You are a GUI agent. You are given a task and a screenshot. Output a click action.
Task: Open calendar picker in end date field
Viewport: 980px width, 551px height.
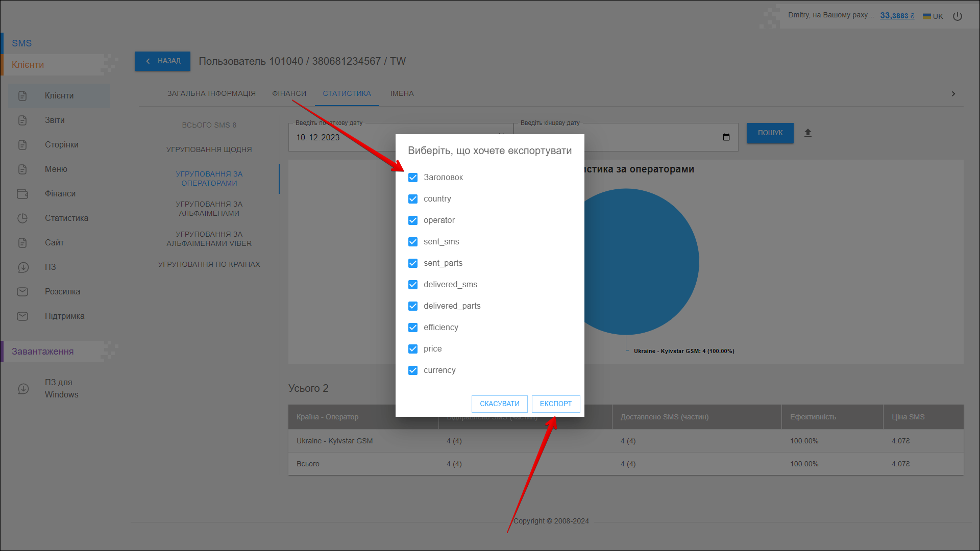pos(726,137)
